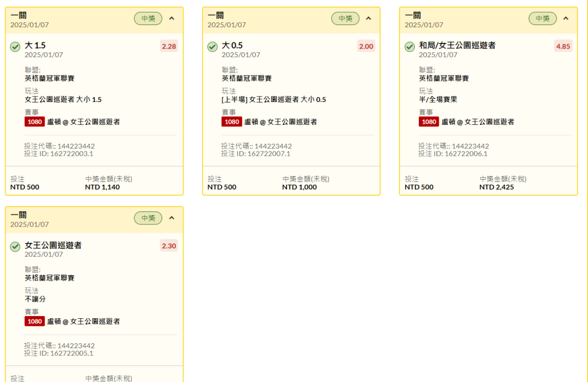Viewport: 588px width, 382px height.
Task: Click 不讓分 play type text
Action: coord(35,299)
